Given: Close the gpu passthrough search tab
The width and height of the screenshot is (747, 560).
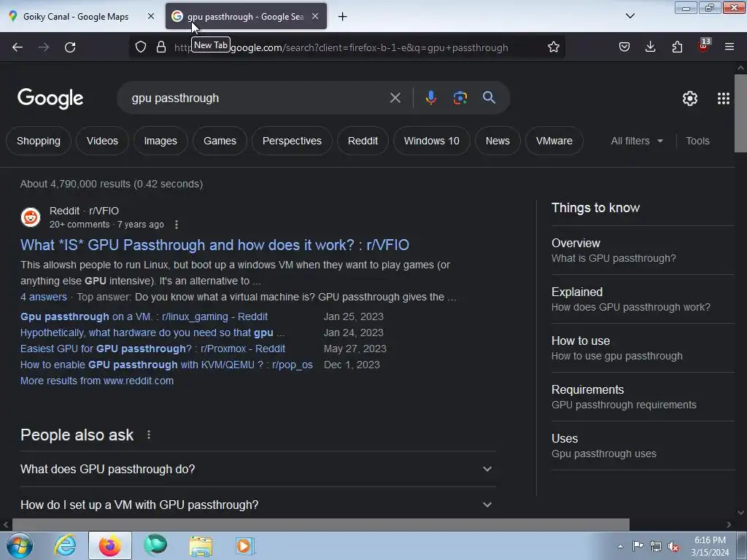Looking at the screenshot, I should coord(315,16).
